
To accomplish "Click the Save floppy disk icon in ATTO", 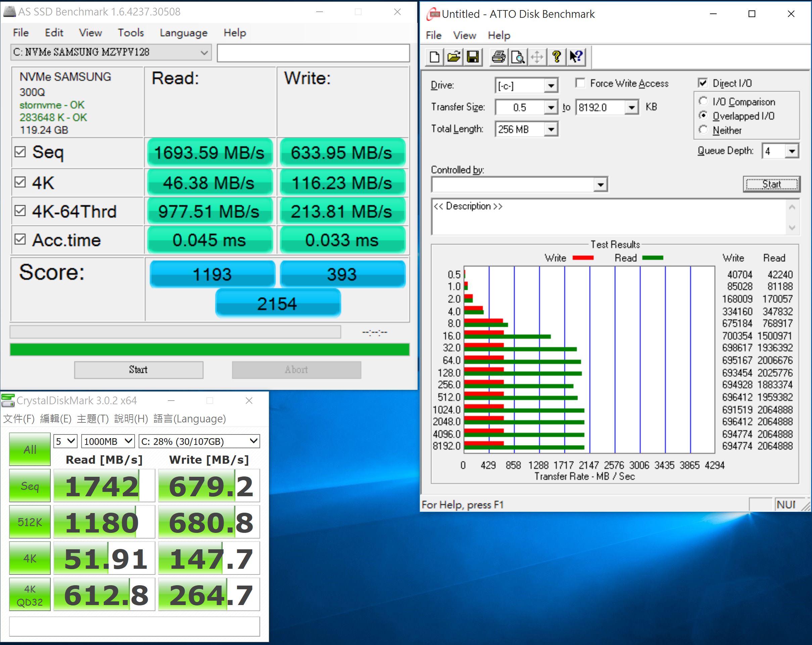I will [473, 57].
